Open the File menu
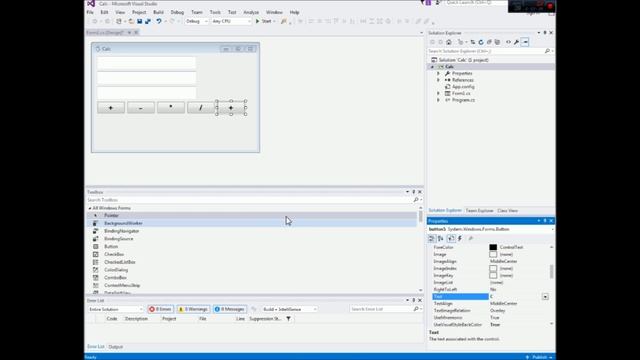 [x=90, y=12]
